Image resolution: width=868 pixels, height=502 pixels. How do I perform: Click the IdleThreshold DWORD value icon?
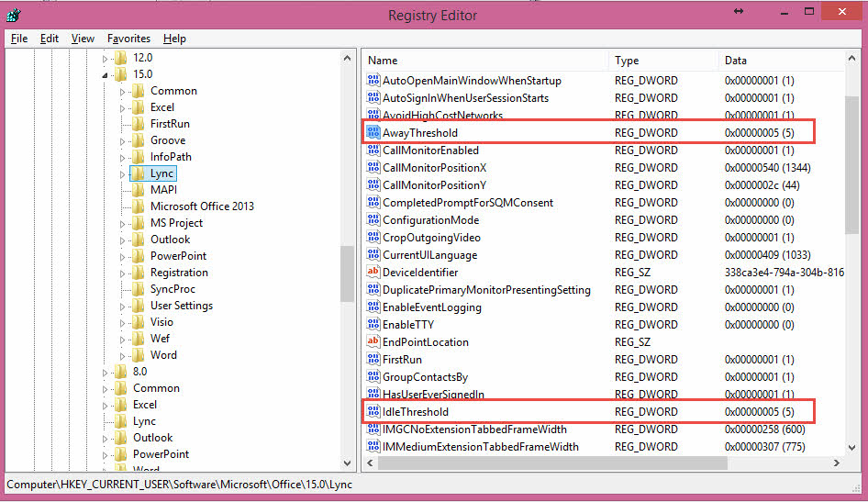(x=373, y=412)
